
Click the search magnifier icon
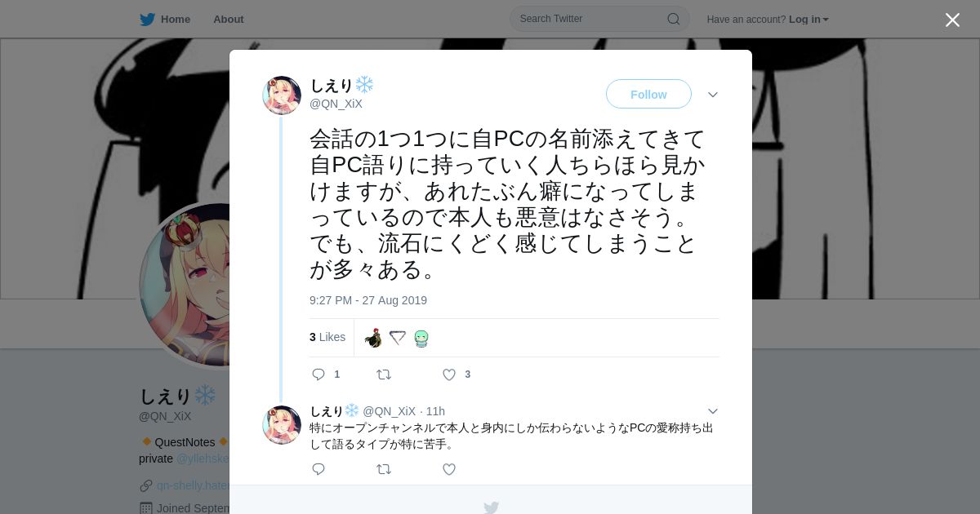click(x=674, y=19)
